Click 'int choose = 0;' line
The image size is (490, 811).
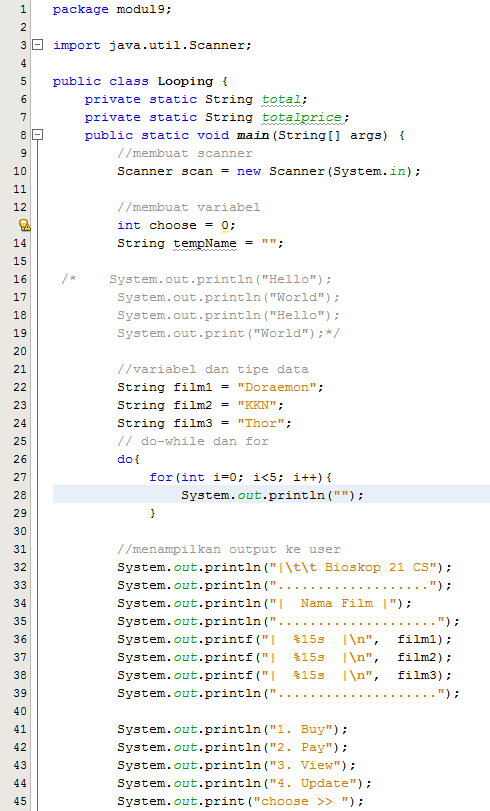click(176, 226)
